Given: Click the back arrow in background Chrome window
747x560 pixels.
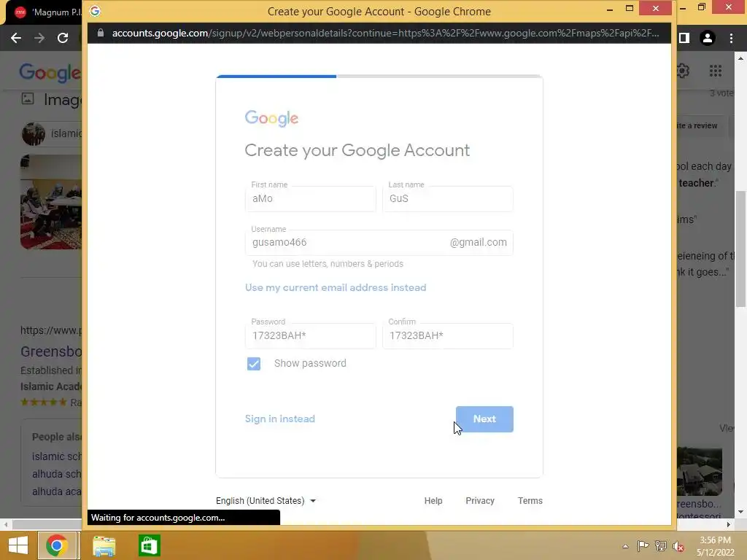Looking at the screenshot, I should (16, 38).
